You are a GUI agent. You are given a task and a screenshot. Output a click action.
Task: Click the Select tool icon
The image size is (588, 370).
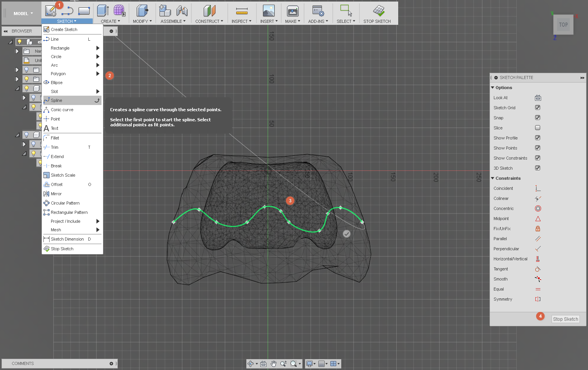click(x=346, y=10)
